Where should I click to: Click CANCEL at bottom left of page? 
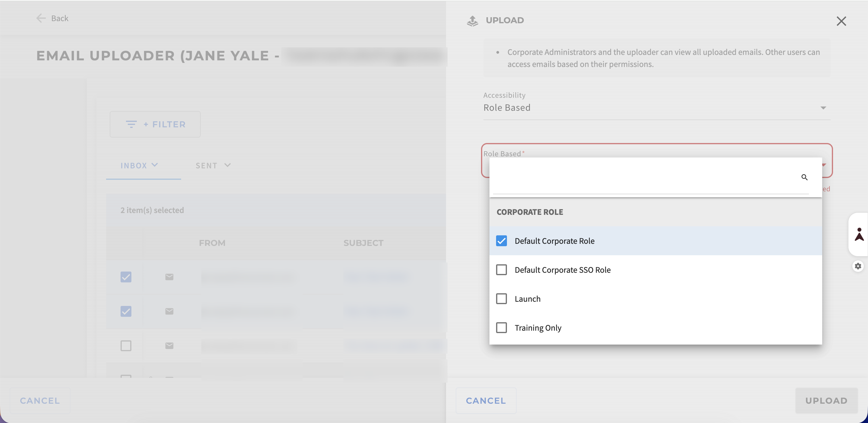[x=40, y=400]
